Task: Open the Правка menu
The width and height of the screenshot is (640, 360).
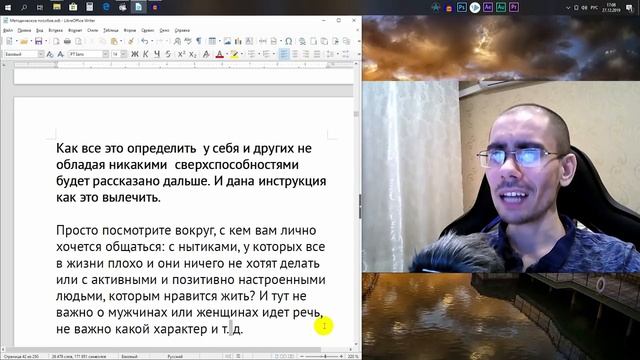Action: (24, 30)
